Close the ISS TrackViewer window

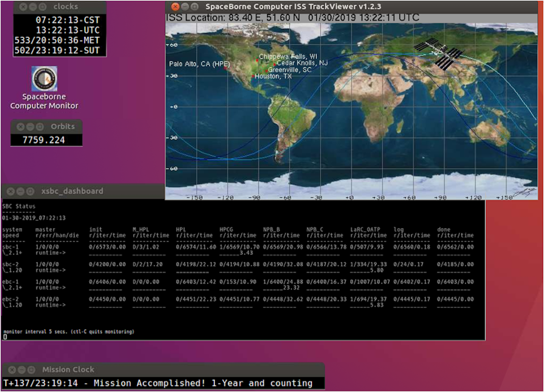[175, 6]
